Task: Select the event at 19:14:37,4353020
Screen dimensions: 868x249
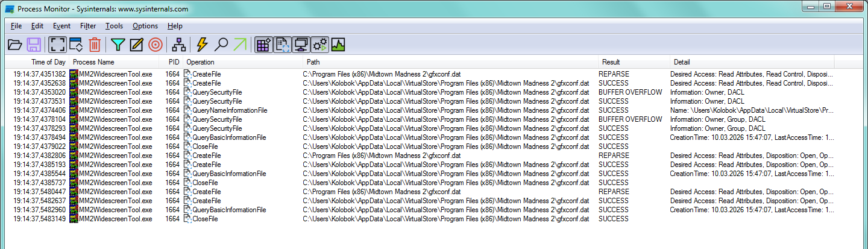Action: pos(420,92)
